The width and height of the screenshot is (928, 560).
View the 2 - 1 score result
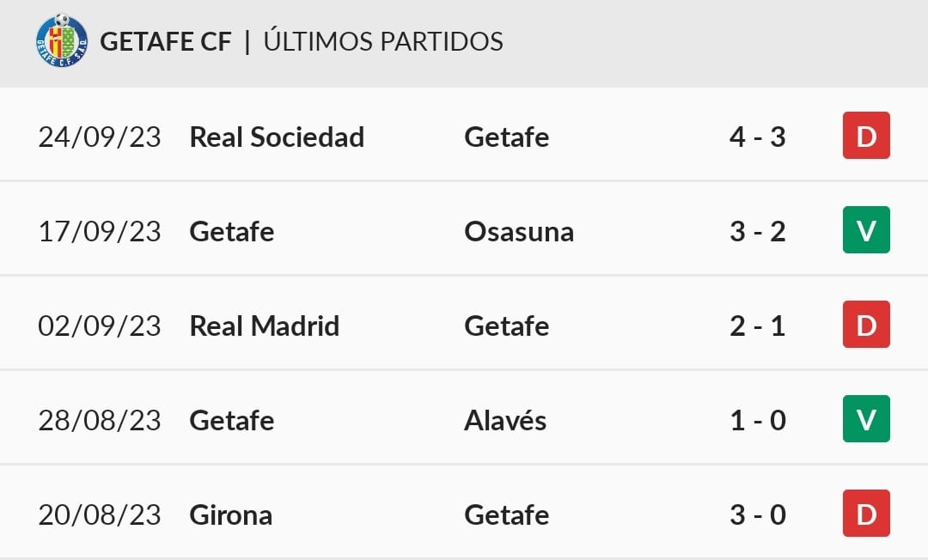(x=758, y=326)
